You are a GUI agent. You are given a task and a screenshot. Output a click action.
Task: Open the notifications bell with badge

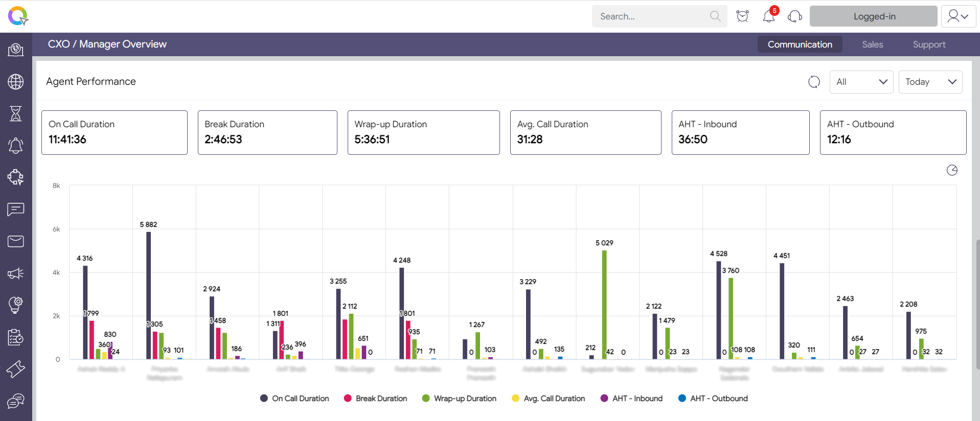point(769,16)
